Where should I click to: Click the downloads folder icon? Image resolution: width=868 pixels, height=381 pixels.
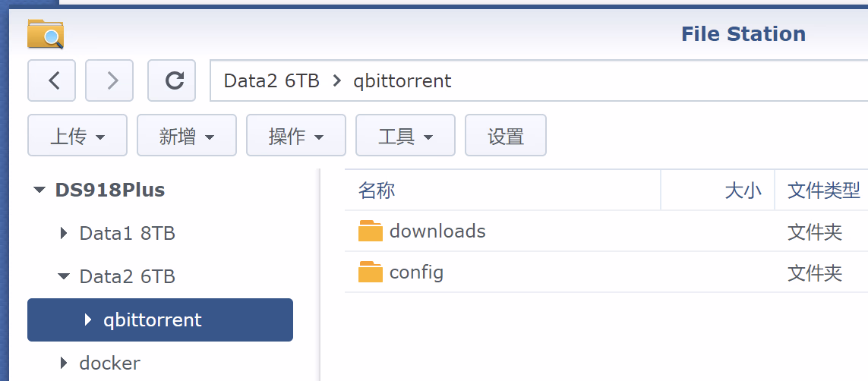point(371,231)
